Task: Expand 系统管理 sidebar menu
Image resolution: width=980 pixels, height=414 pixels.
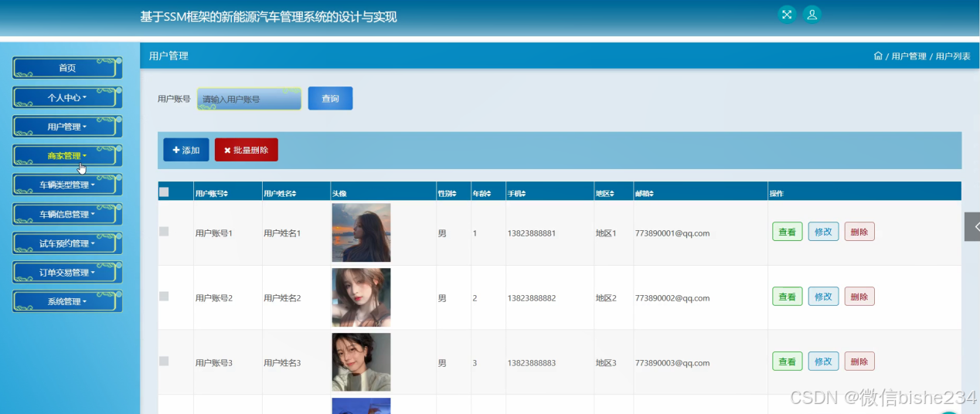Action: [x=67, y=301]
